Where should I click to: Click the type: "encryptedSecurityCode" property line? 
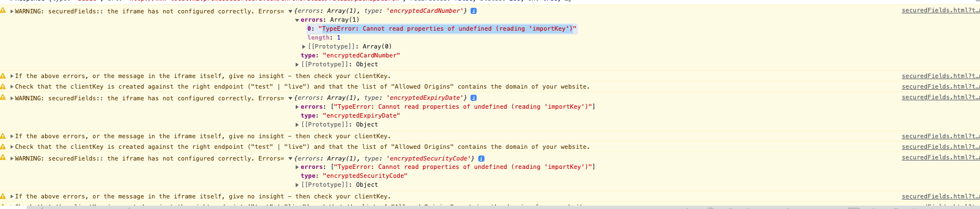tap(354, 176)
